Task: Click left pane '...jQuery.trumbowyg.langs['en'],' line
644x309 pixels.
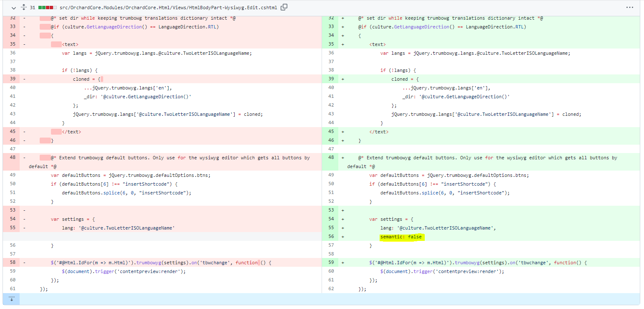Action: coord(128,88)
